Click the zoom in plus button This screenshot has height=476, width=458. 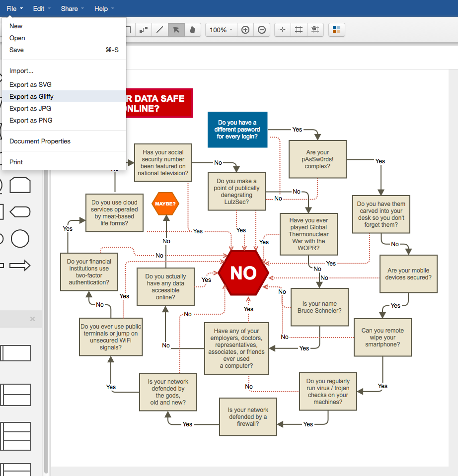(245, 30)
